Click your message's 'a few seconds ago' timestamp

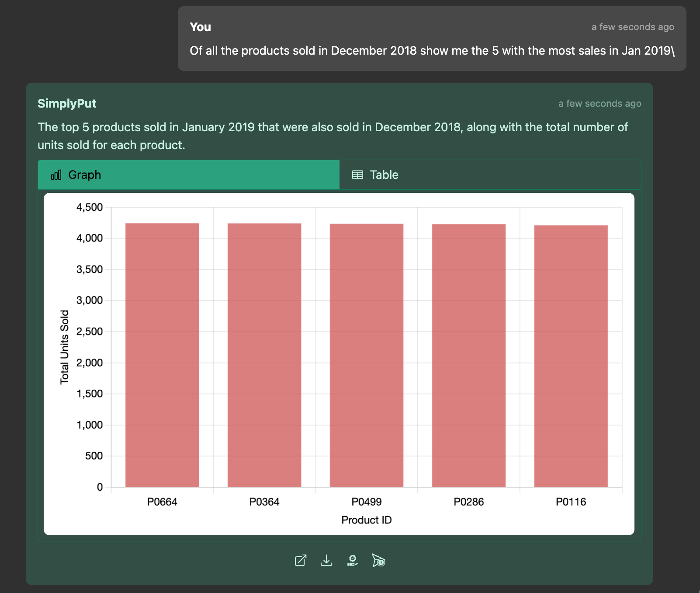[633, 27]
